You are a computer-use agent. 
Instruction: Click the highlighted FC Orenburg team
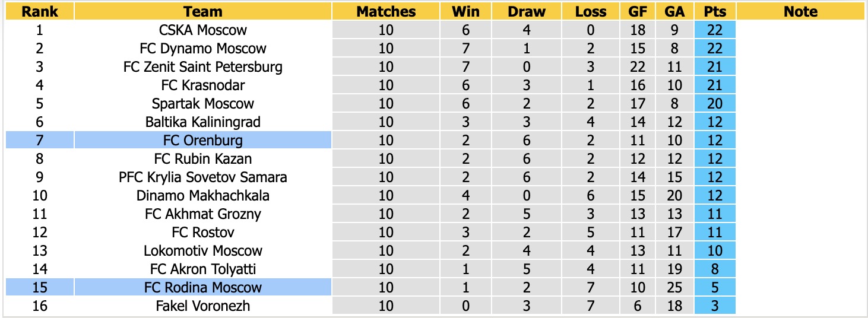[x=203, y=140]
